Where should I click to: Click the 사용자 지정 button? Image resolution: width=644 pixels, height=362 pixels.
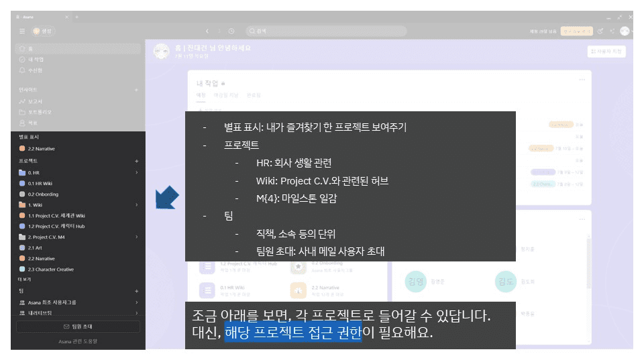[x=606, y=51]
